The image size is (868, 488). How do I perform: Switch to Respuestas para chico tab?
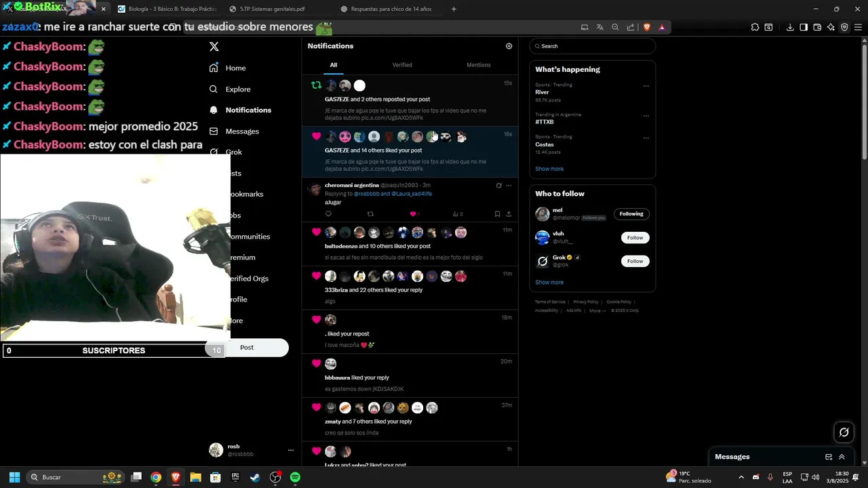click(391, 9)
